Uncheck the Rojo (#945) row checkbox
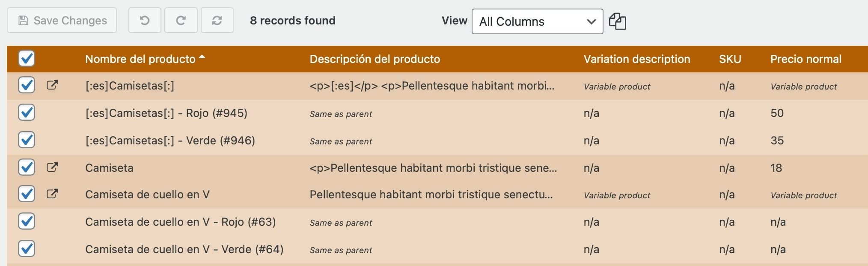Screen dimensions: 868x266 pos(27,113)
